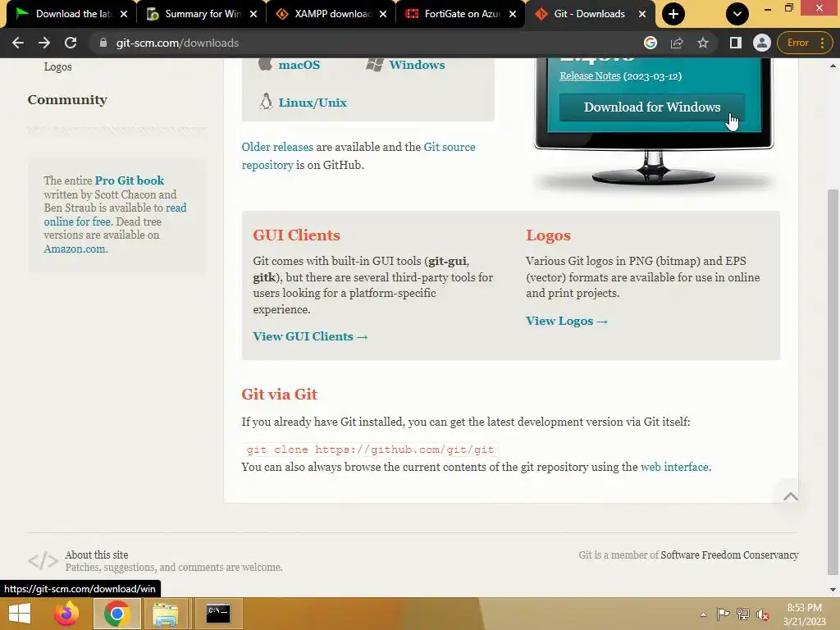Open the Older releases link
The height and width of the screenshot is (630, 840).
coord(277,147)
